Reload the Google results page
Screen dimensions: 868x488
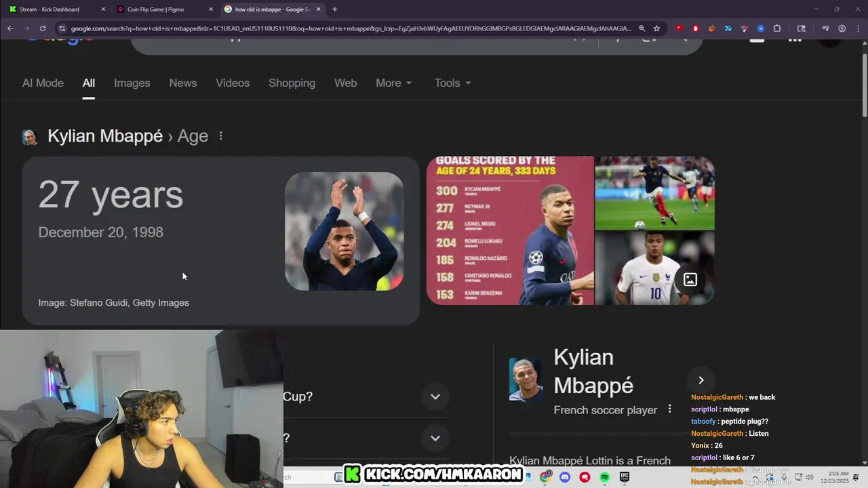[43, 28]
